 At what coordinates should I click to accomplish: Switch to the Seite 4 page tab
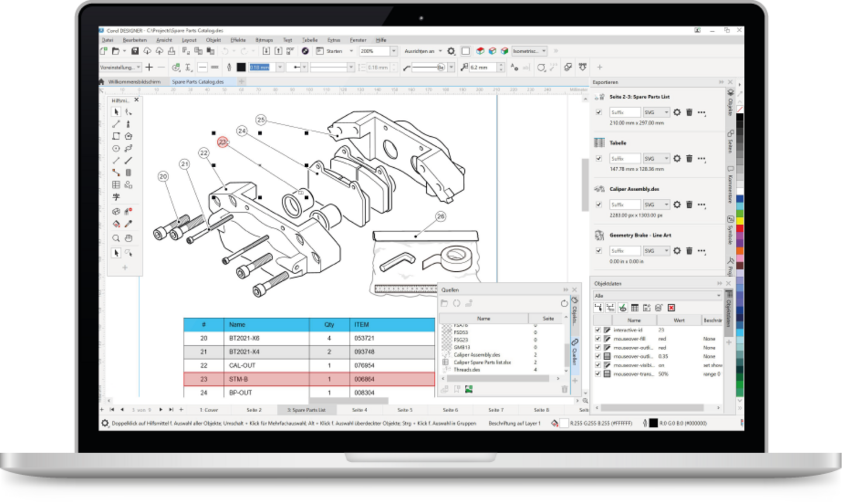pyautogui.click(x=360, y=410)
